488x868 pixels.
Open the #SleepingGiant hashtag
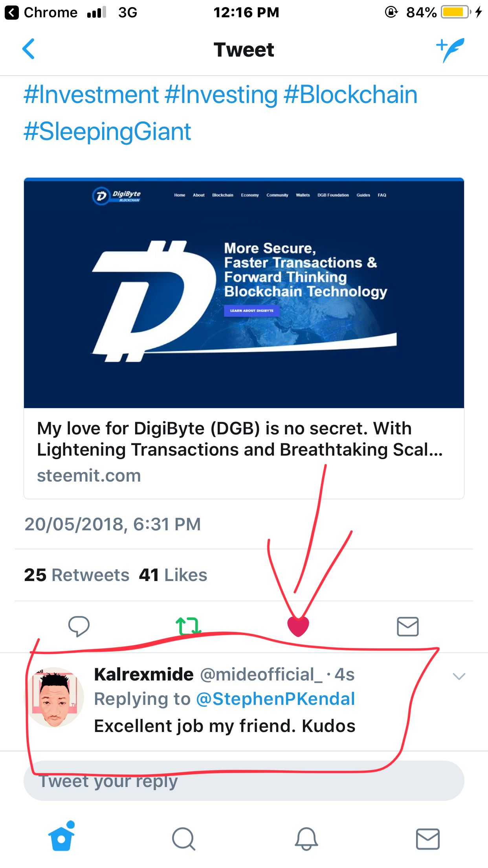pyautogui.click(x=107, y=131)
